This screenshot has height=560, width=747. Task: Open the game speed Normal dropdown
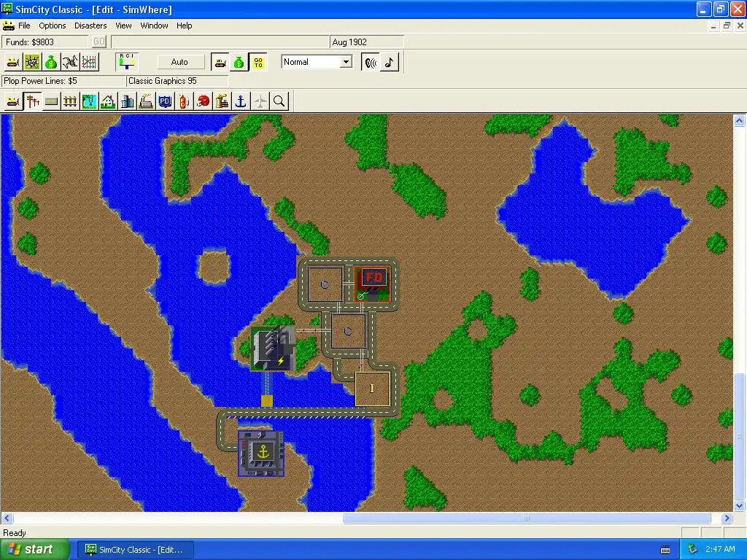click(x=347, y=62)
